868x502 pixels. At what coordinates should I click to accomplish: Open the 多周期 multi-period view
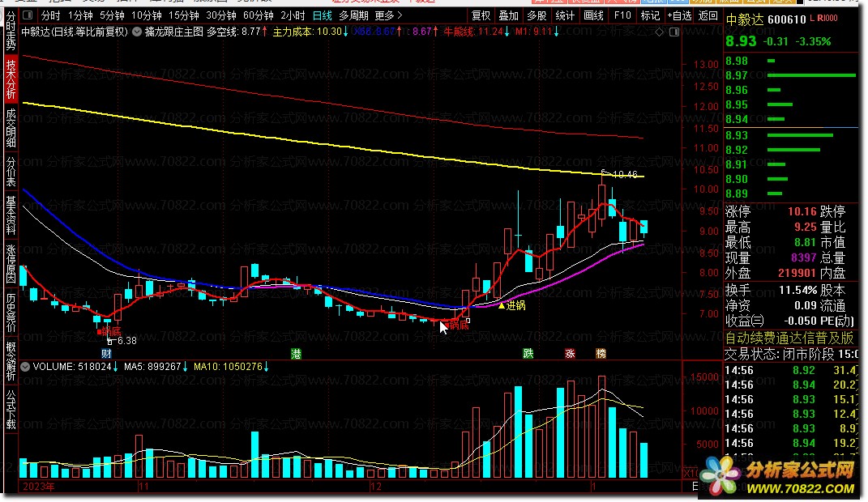353,15
